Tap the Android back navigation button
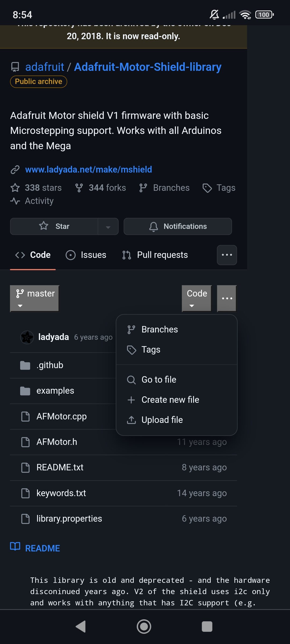This screenshot has height=644, width=290. click(x=81, y=627)
